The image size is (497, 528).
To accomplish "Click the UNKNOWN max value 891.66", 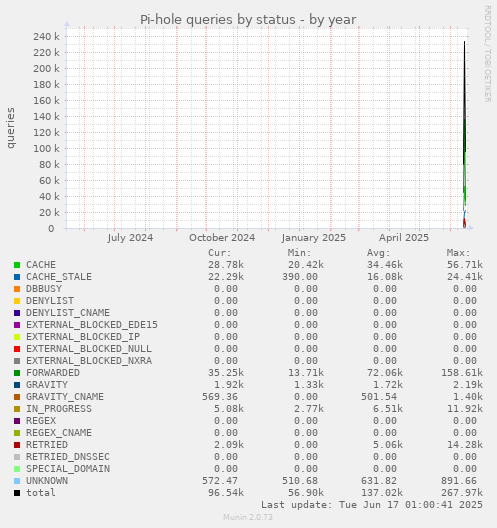I will pos(459,481).
